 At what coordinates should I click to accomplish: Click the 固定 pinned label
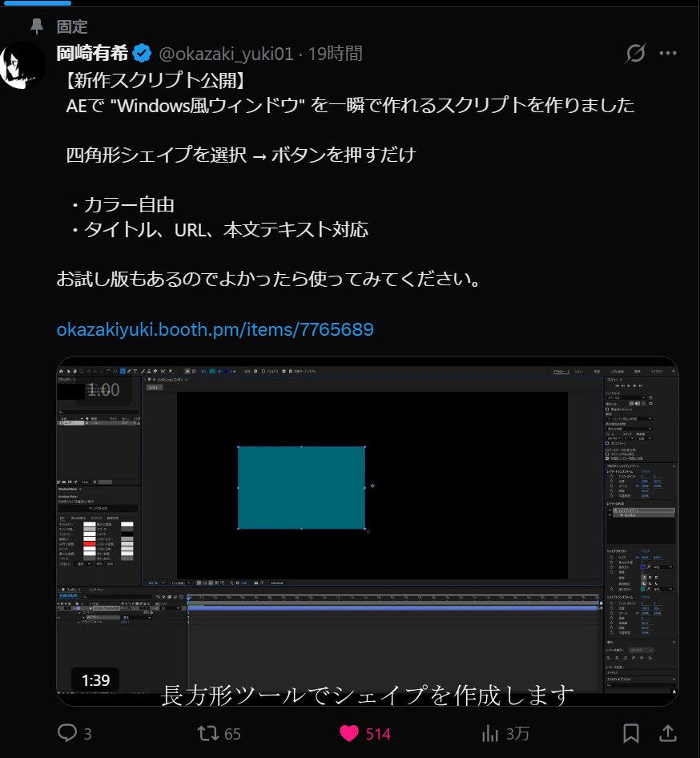(x=71, y=26)
